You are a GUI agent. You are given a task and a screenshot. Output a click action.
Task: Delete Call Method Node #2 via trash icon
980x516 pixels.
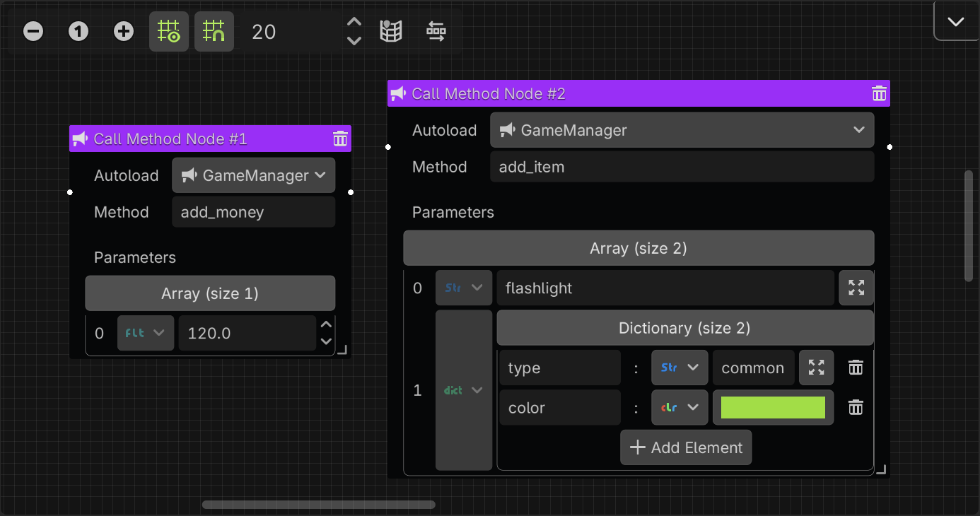(879, 93)
